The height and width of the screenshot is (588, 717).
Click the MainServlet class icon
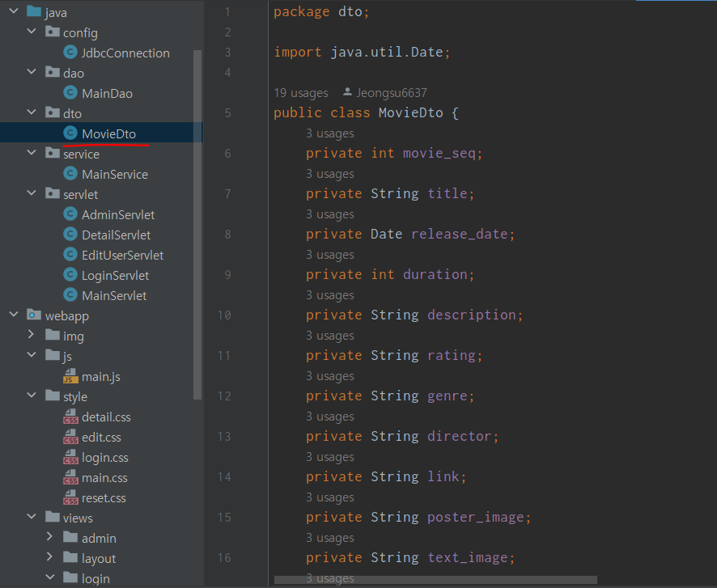coord(70,294)
